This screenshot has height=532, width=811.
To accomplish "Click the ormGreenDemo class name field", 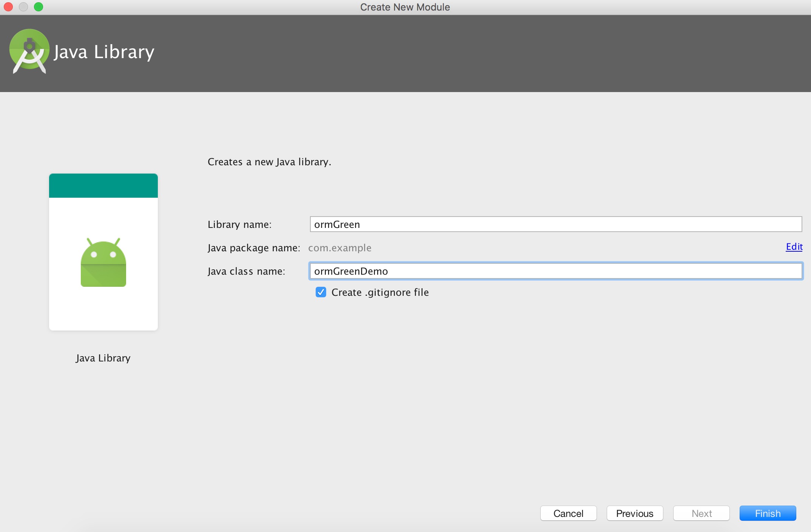I will pos(555,271).
